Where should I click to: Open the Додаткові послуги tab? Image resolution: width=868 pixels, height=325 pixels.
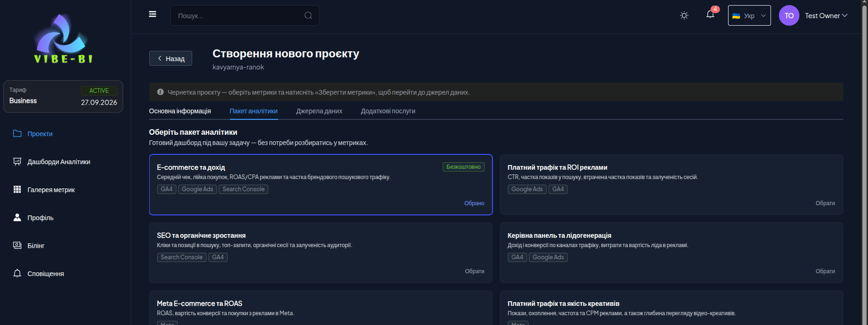point(388,111)
